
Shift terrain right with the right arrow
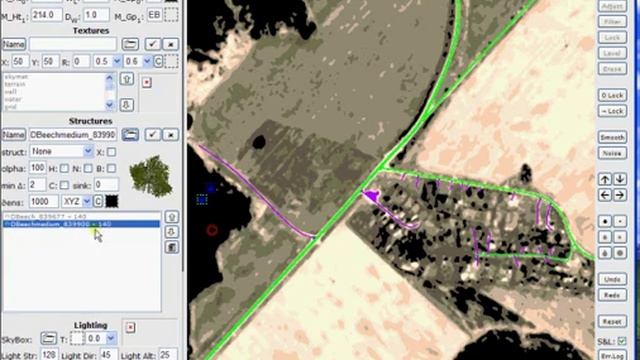(620, 195)
